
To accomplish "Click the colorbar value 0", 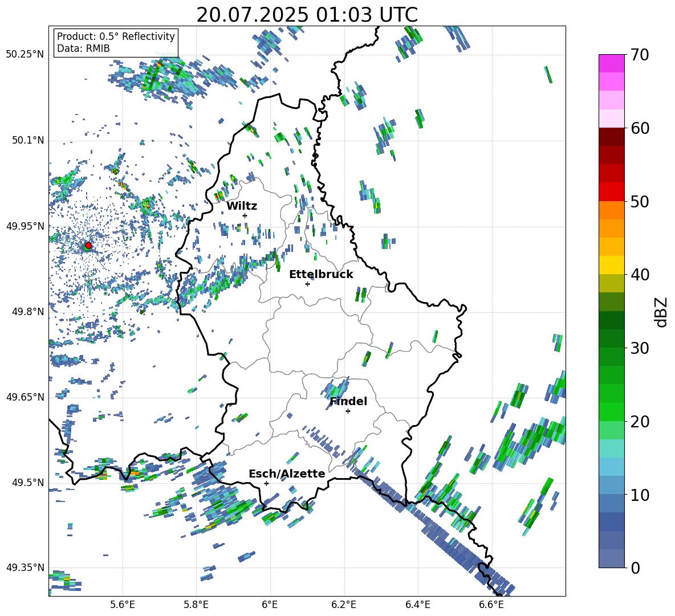I will pos(635,568).
